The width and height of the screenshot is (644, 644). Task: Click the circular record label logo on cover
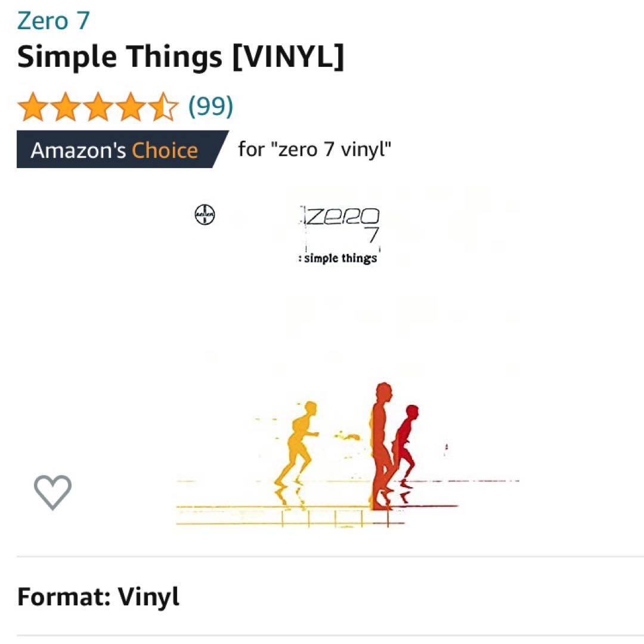click(x=205, y=215)
